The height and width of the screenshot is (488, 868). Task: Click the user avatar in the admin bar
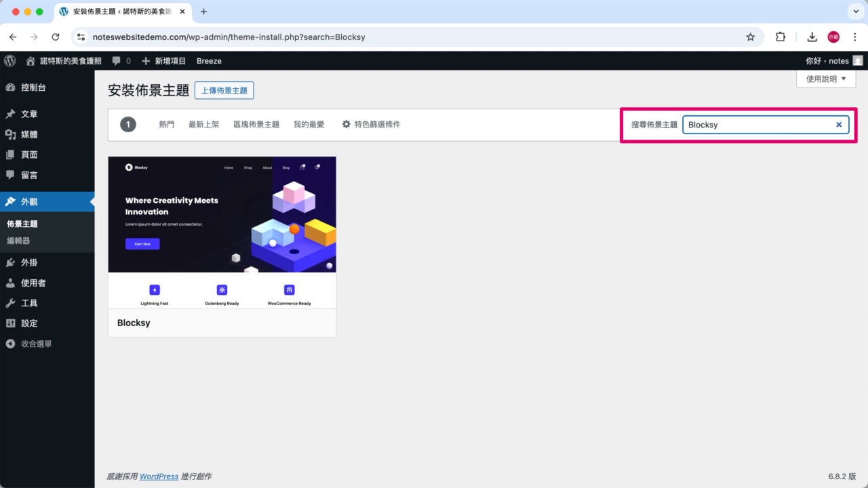tap(857, 60)
